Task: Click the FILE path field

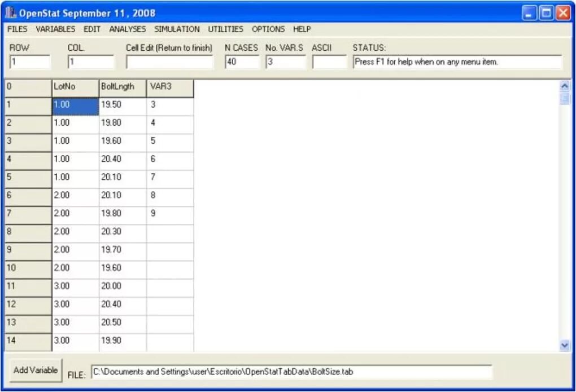Action: pos(291,372)
